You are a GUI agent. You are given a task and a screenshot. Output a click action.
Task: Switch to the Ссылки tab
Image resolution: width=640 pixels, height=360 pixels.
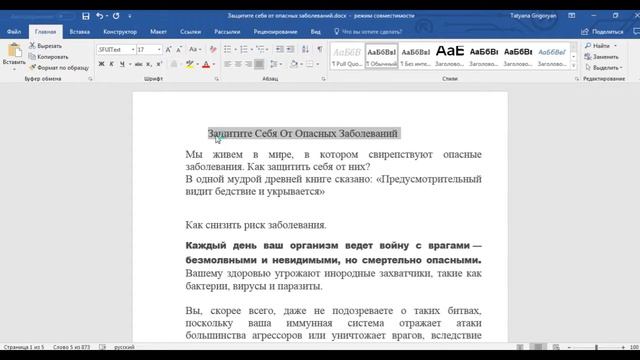point(190,31)
